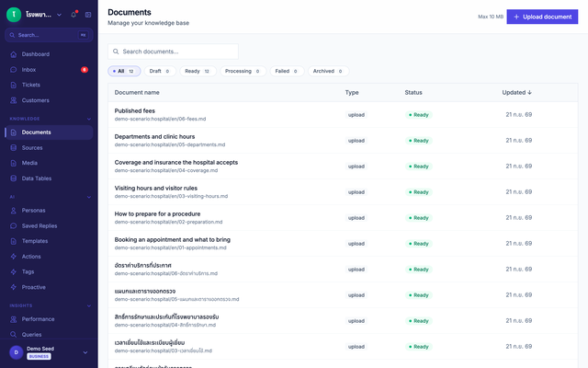
Task: Click the Customers people icon
Action: (14, 100)
